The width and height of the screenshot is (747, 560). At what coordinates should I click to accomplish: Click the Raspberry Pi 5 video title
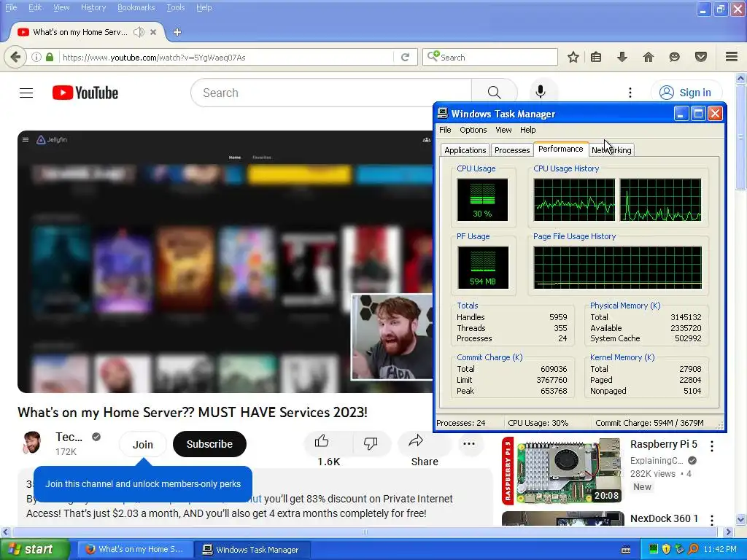tap(663, 444)
